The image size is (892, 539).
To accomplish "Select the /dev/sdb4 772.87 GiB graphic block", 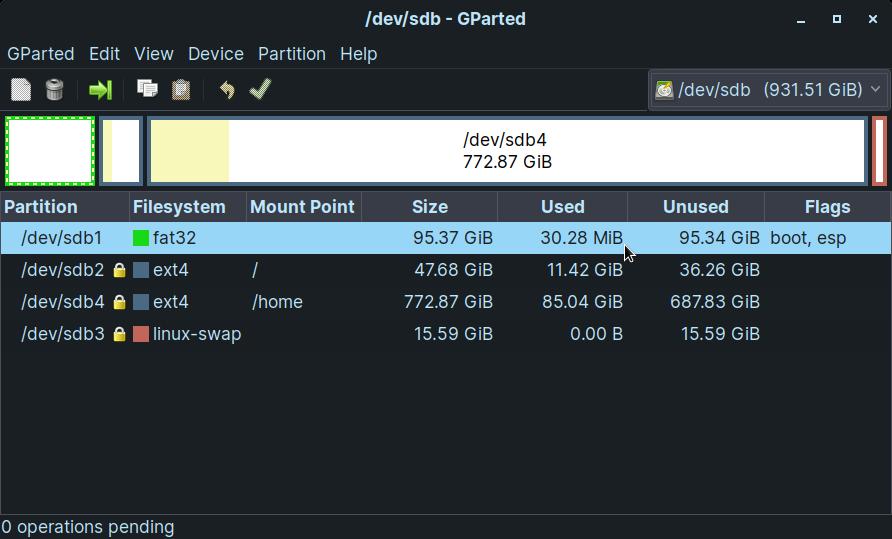I will 507,151.
